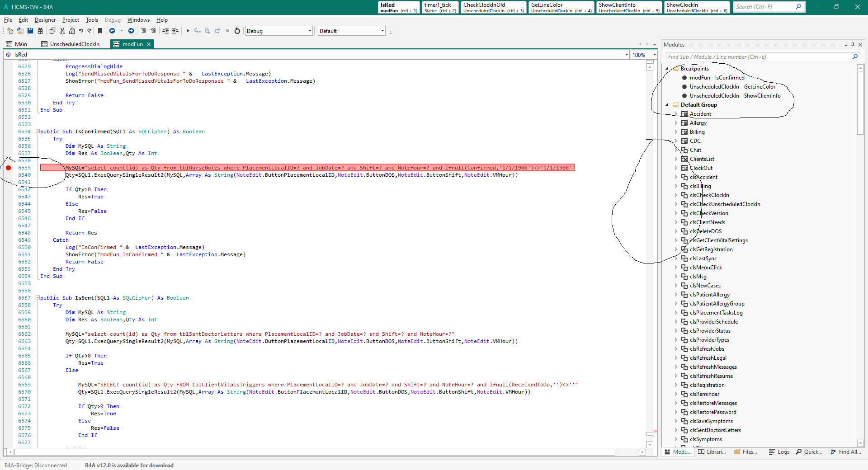868x470 pixels.
Task: Click the Cut scissors icon
Action: [x=62, y=31]
